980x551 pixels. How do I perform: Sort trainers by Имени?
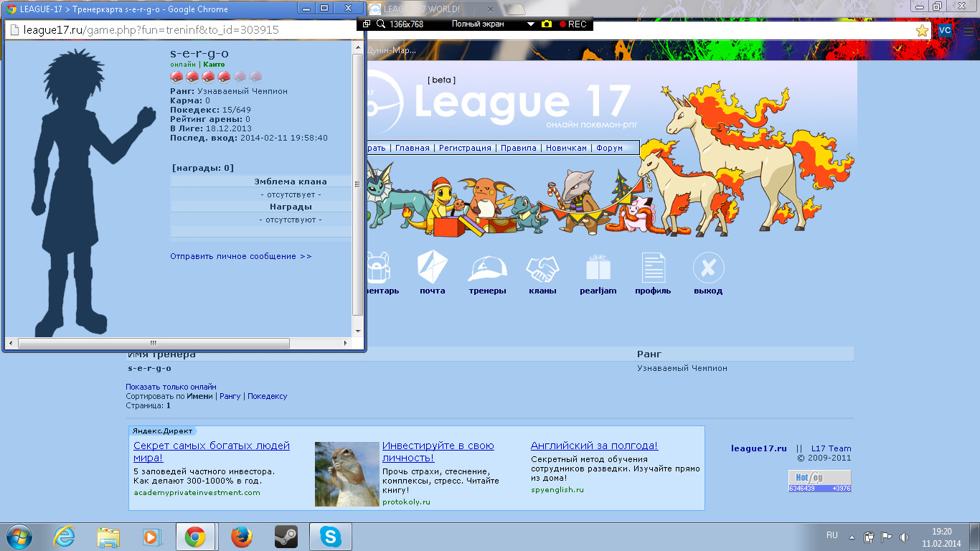pyautogui.click(x=200, y=396)
